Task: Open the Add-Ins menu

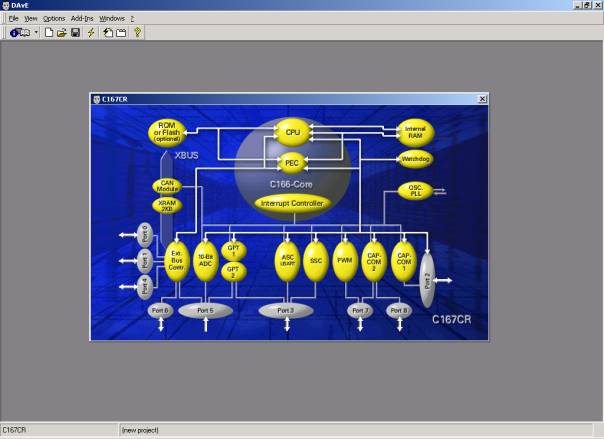Action: click(x=82, y=18)
